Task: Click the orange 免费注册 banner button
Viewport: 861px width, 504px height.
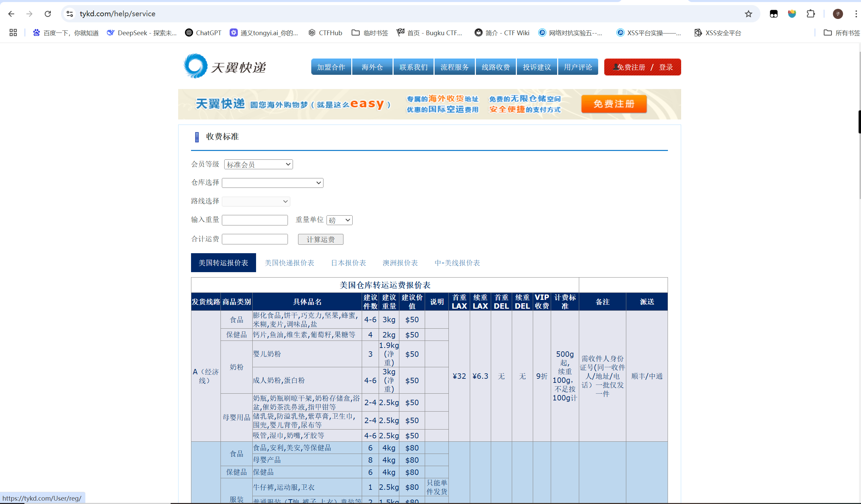Action: click(x=614, y=104)
